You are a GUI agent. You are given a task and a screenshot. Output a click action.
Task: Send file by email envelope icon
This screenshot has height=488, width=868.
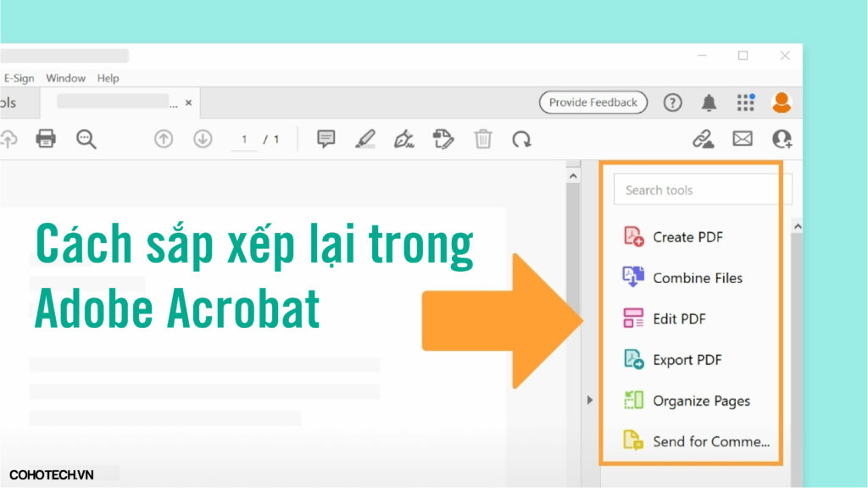pos(743,139)
